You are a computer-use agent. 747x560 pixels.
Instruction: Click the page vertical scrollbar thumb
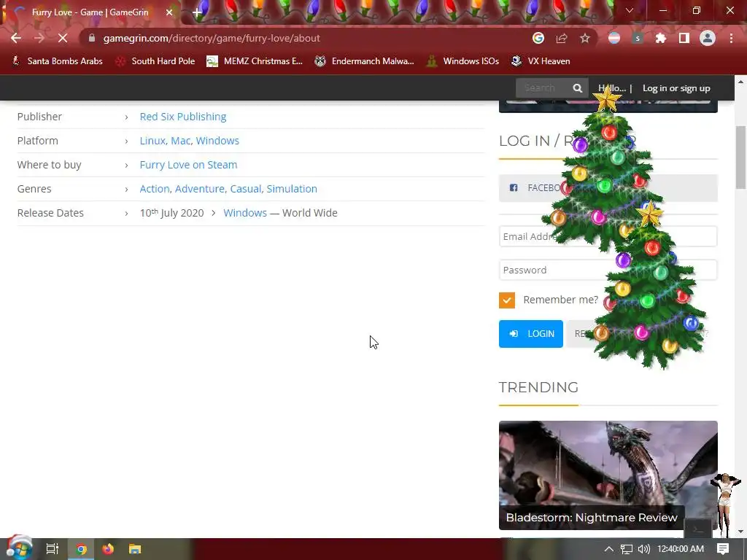pos(741,157)
